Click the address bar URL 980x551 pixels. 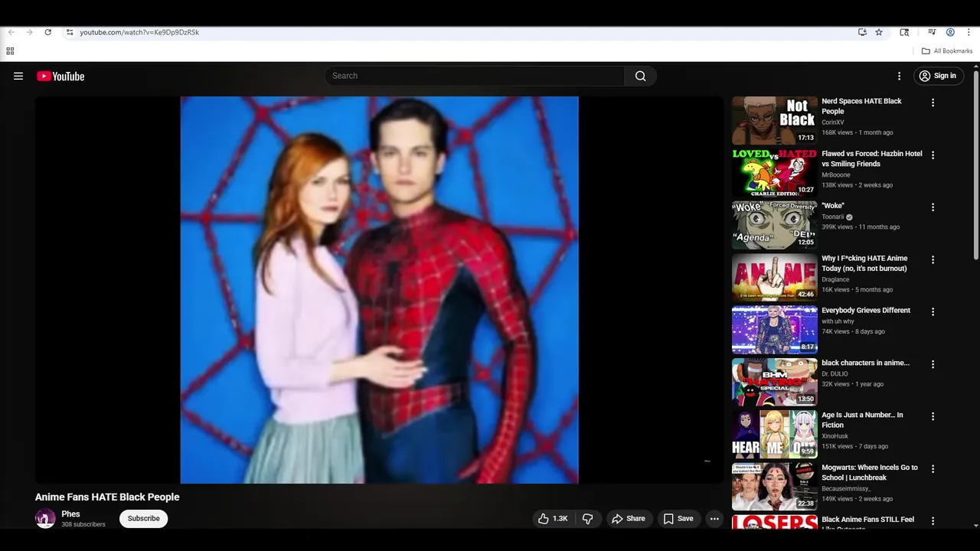point(139,32)
